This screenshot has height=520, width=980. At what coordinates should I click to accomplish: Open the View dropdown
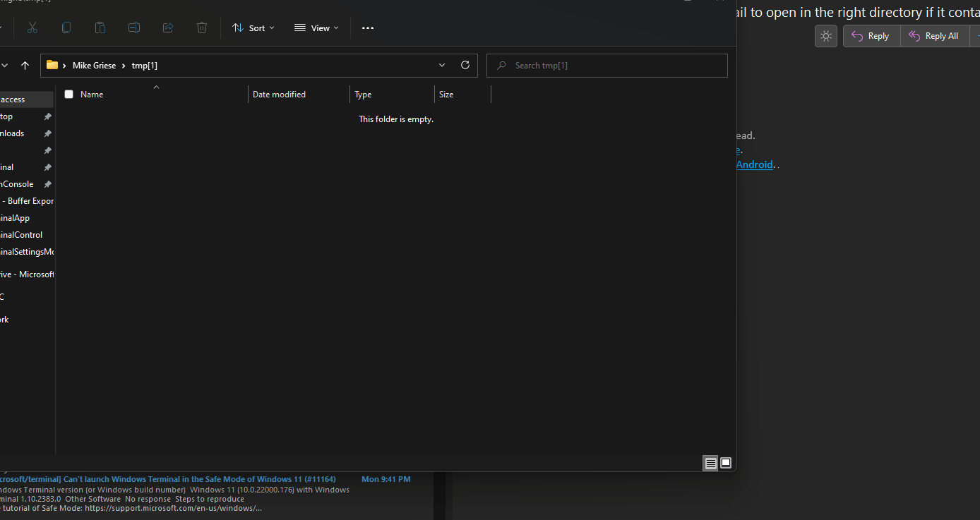(x=316, y=28)
